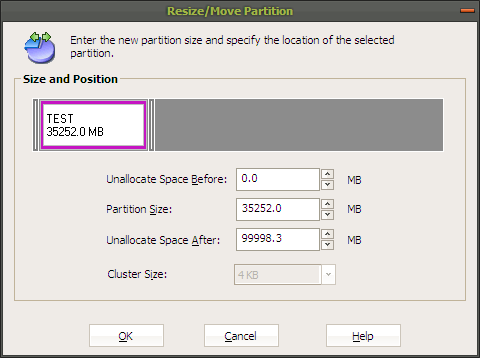The image size is (480, 362).
Task: Click the 'Unallocate Space After:' label
Action: [163, 240]
